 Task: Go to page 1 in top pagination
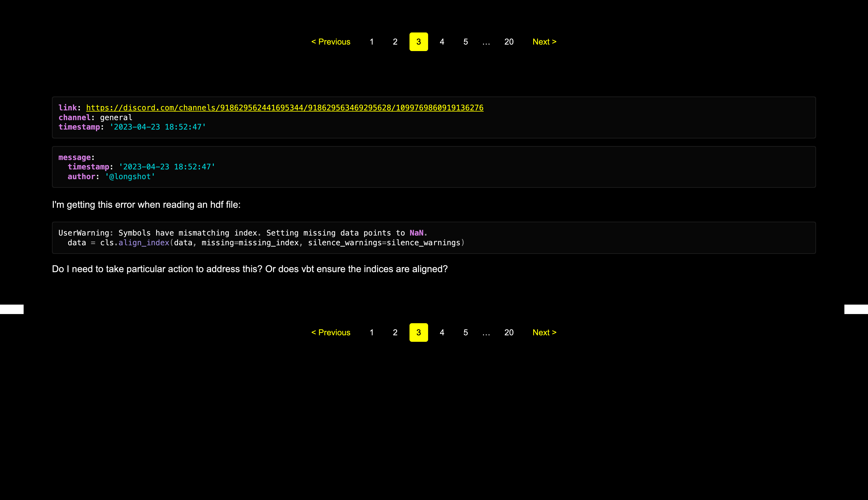coord(371,42)
